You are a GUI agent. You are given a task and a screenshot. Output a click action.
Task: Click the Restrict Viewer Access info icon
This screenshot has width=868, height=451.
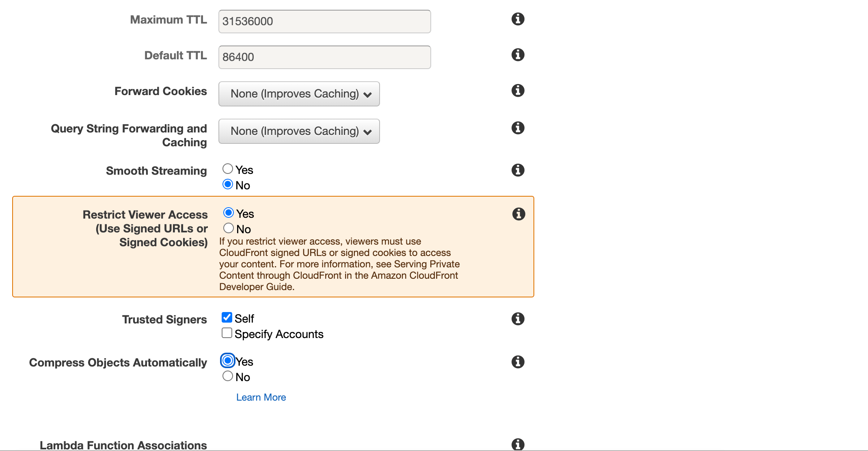518,214
